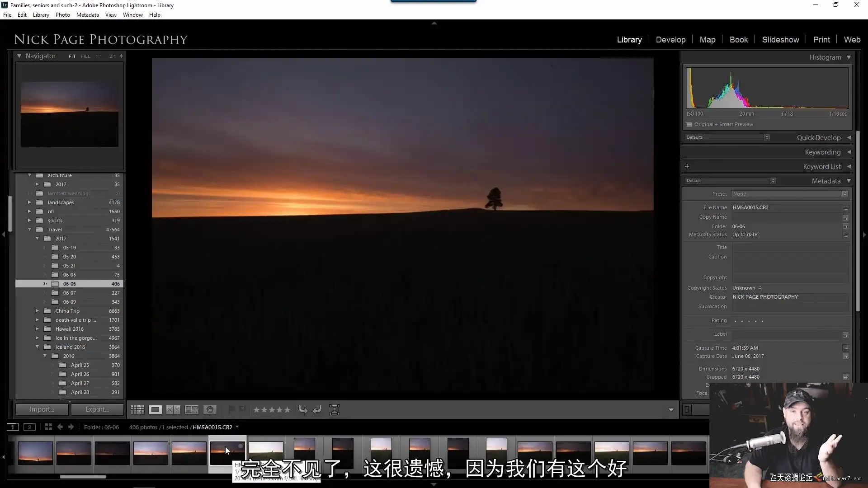Open the metadata Preset dropdown
This screenshot has width=868, height=488.
point(790,194)
